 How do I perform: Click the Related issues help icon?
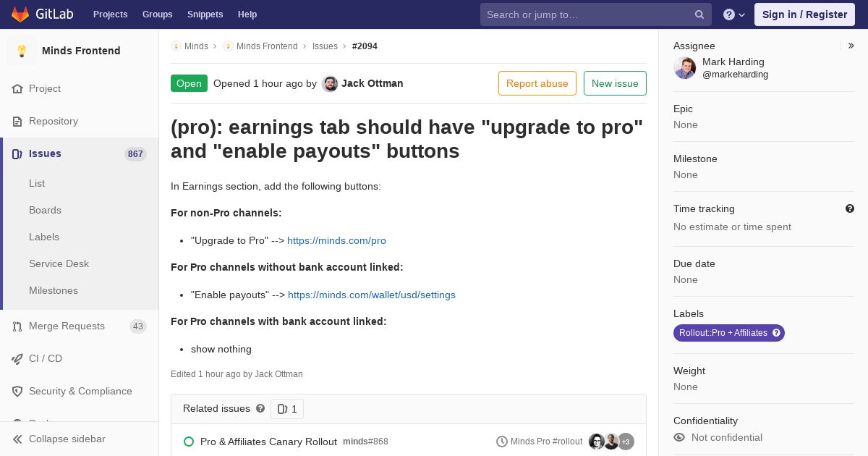pos(260,409)
